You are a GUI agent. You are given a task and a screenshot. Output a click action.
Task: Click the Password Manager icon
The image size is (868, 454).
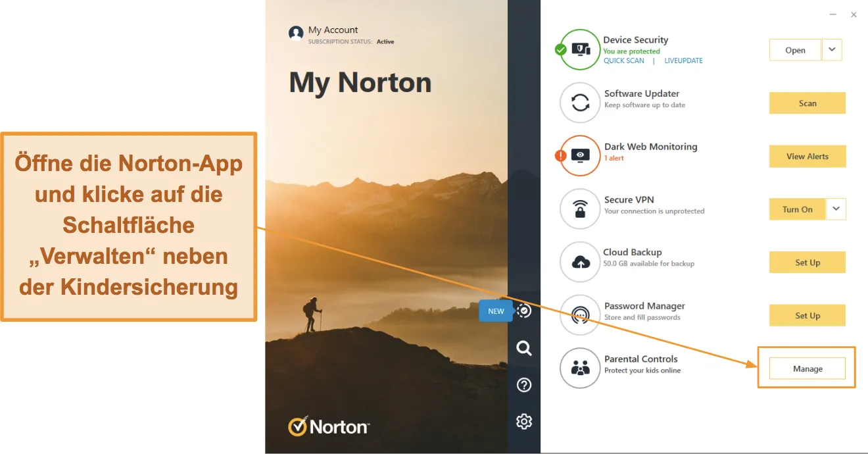580,315
